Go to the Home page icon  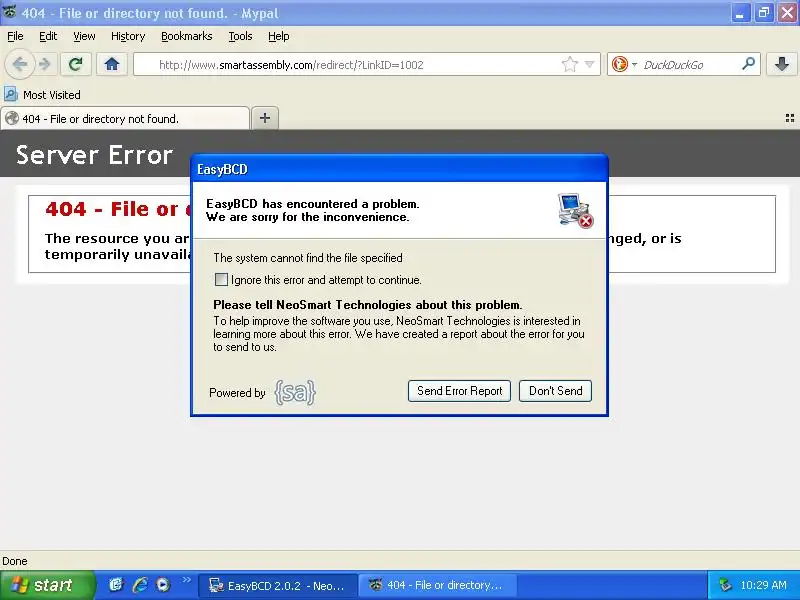tap(112, 64)
